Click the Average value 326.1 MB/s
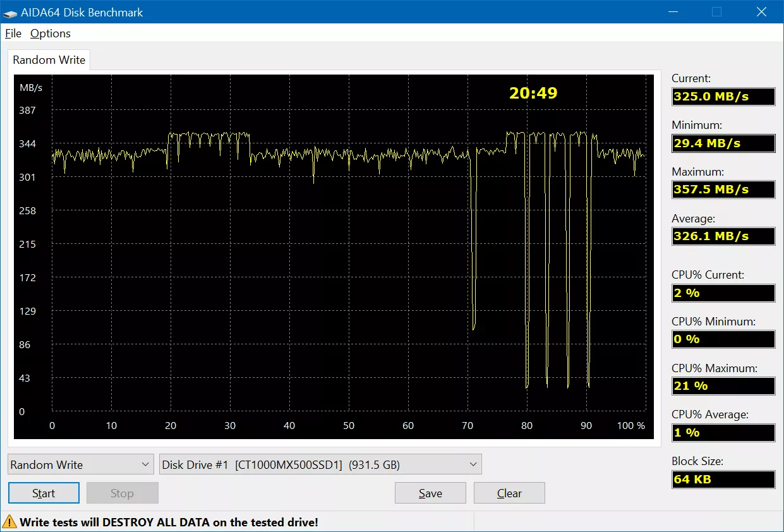The width and height of the screenshot is (784, 532). (x=723, y=236)
